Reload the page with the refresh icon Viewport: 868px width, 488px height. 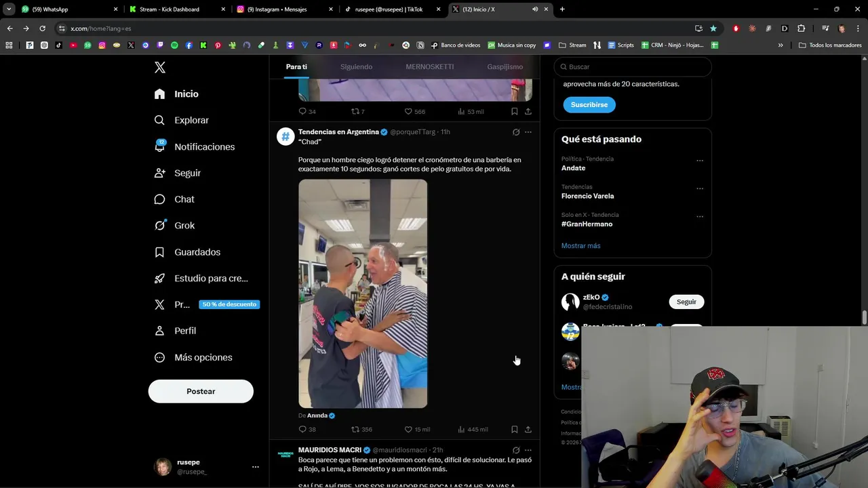click(42, 28)
